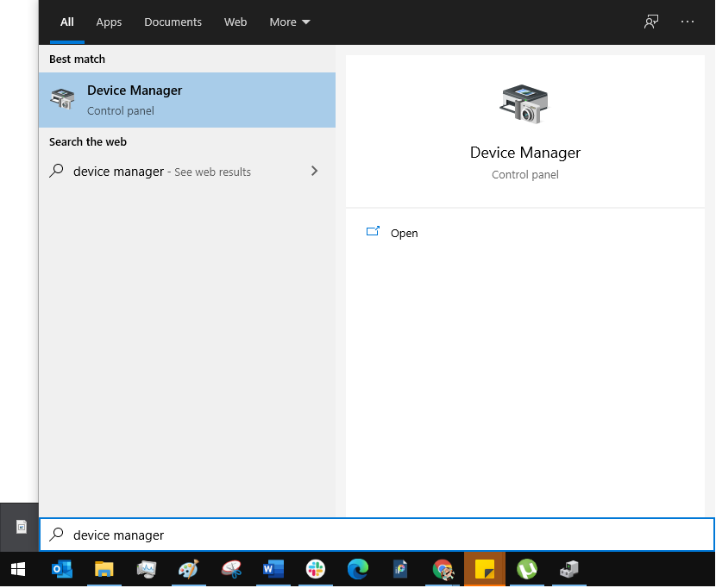Expand the More tab dropdown
The image size is (716, 588).
tap(290, 22)
